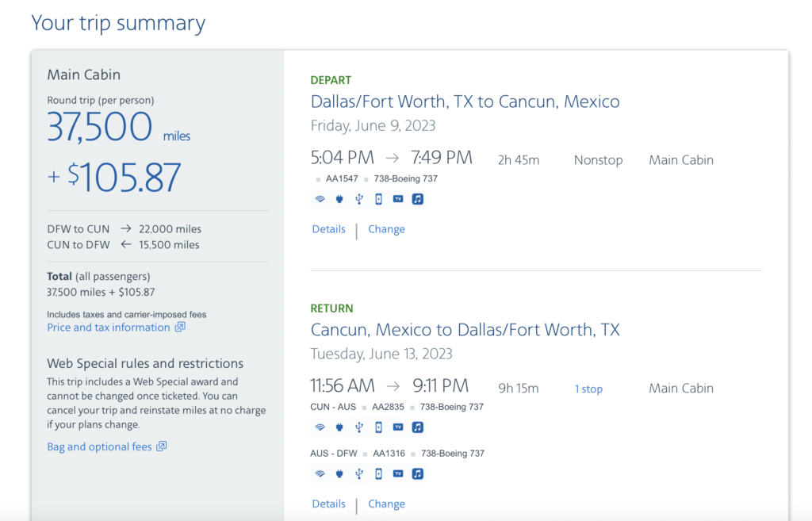Open Details for the departing Dallas to Cancun flight
The image size is (812, 521).
[x=328, y=229]
